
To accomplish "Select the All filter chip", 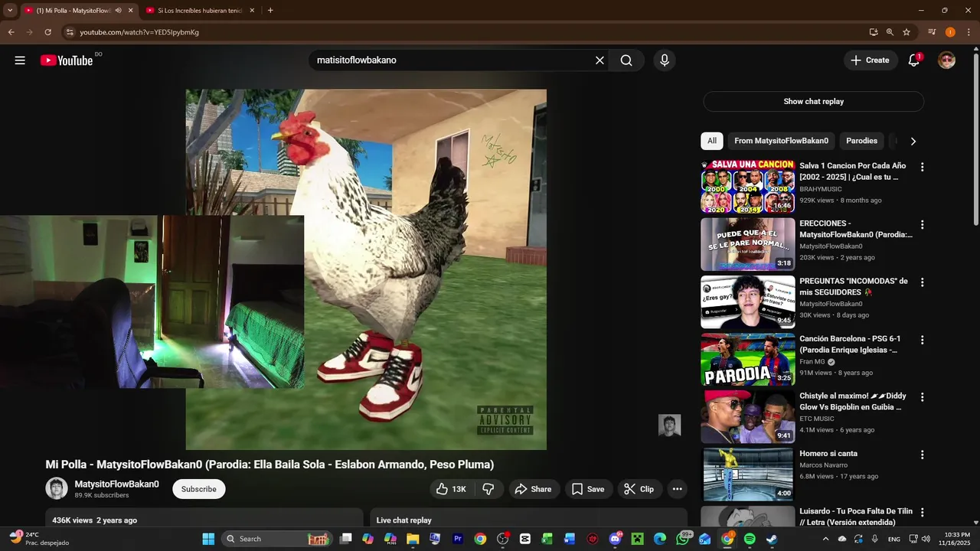I will tap(712, 141).
